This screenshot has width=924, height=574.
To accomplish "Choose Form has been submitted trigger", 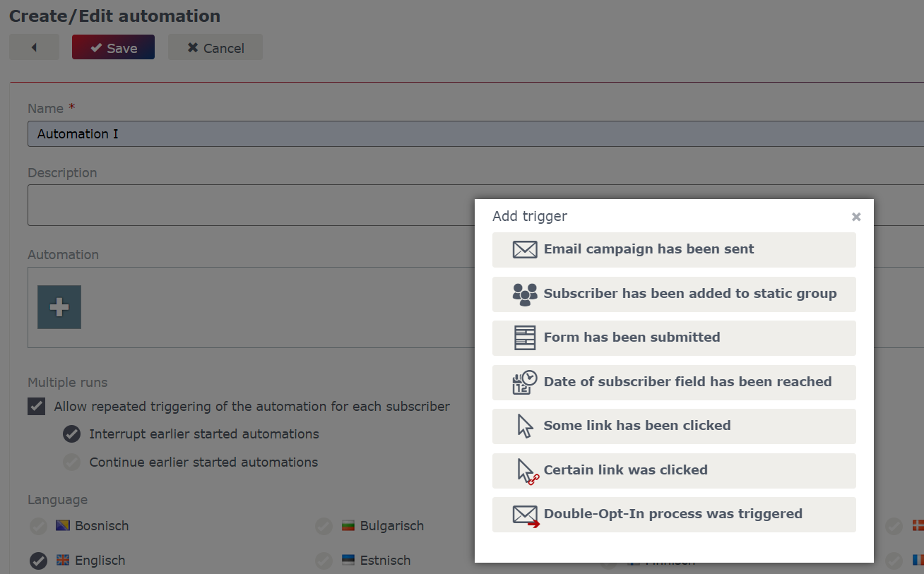I will 674,337.
